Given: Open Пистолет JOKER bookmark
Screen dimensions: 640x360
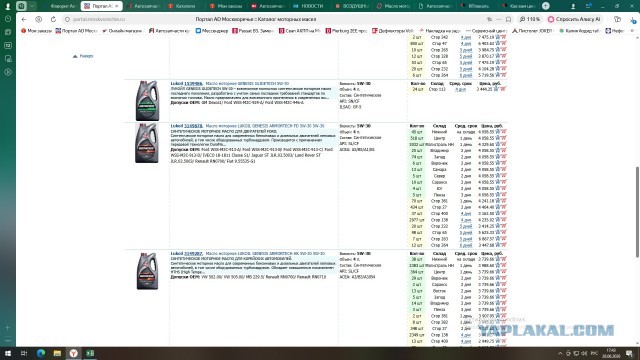Looking at the screenshot, I should pos(532,31).
